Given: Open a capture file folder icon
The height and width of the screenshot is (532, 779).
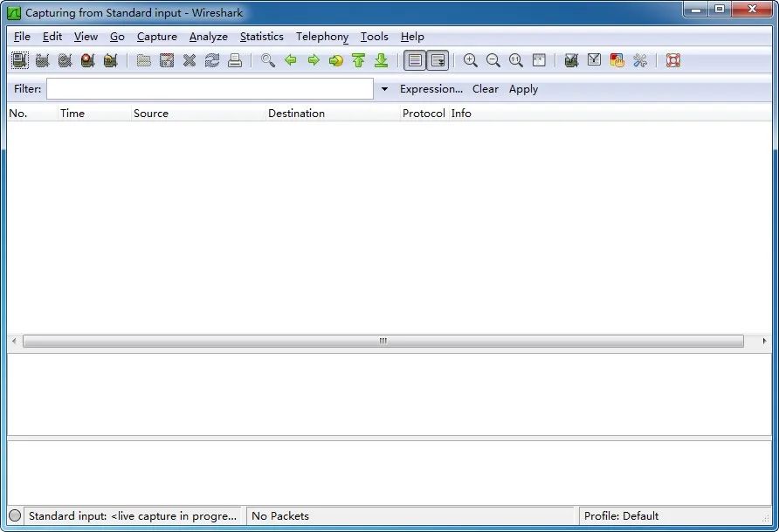Looking at the screenshot, I should 144,60.
